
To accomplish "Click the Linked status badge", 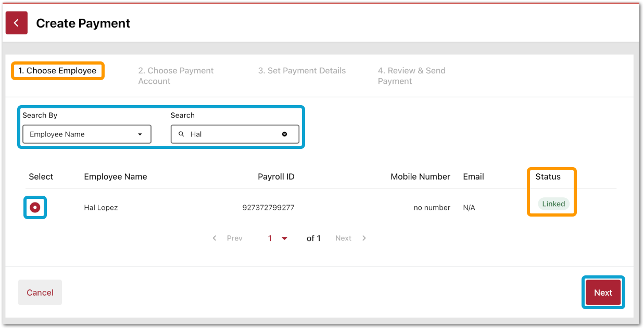I will coord(553,204).
